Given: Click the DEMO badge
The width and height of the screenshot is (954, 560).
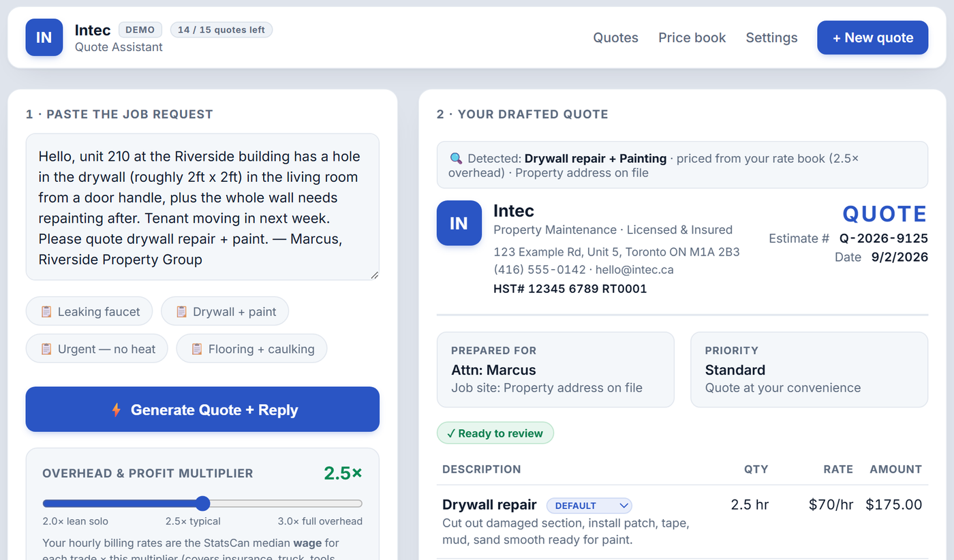Looking at the screenshot, I should pos(141,29).
